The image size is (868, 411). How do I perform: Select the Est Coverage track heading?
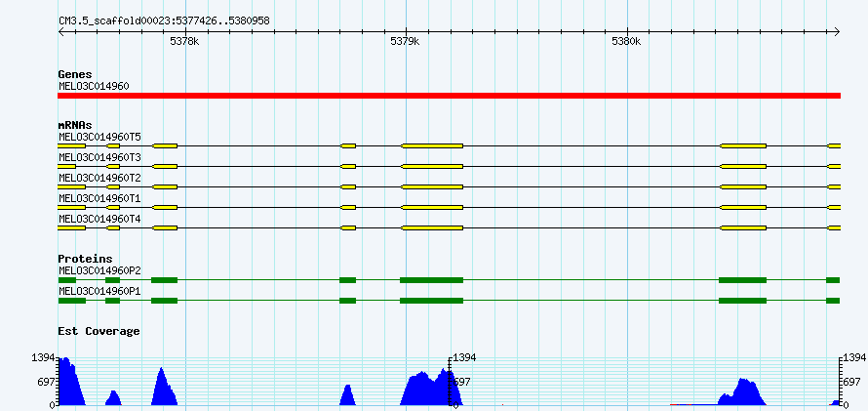pyautogui.click(x=99, y=331)
